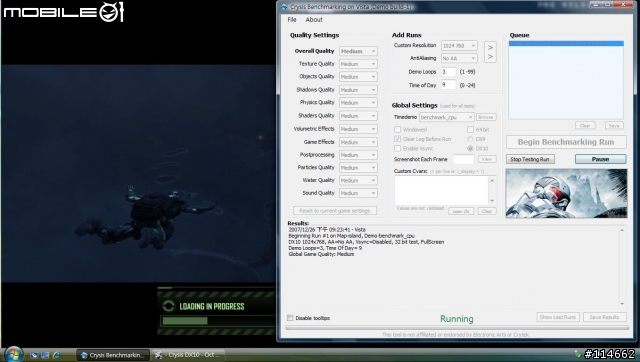Click the Internet Explorer quick launch icon
The width and height of the screenshot is (640, 362).
[x=56, y=355]
